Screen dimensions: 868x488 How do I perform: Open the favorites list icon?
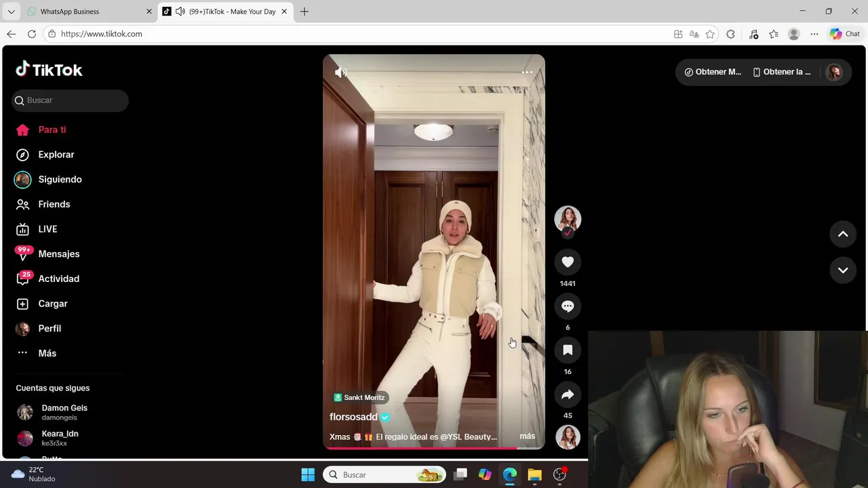774,34
